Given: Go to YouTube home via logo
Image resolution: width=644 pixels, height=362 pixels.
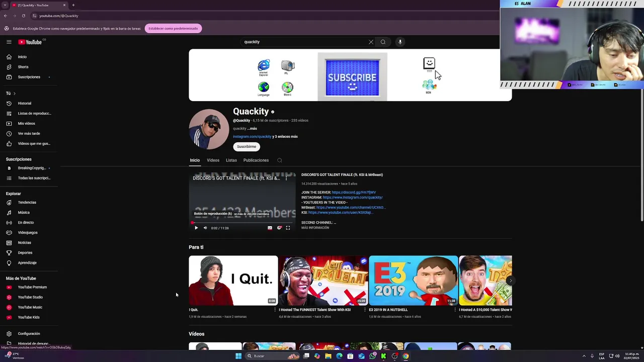Looking at the screenshot, I should click(30, 42).
